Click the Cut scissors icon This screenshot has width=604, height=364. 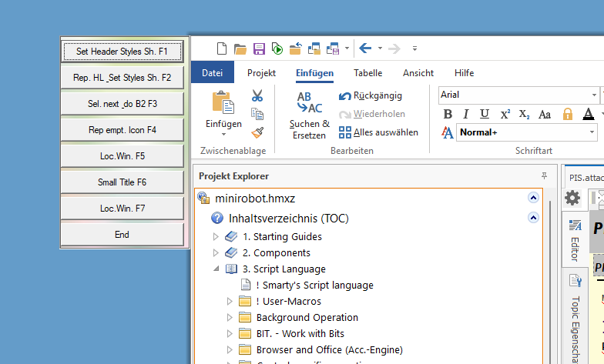click(x=257, y=96)
